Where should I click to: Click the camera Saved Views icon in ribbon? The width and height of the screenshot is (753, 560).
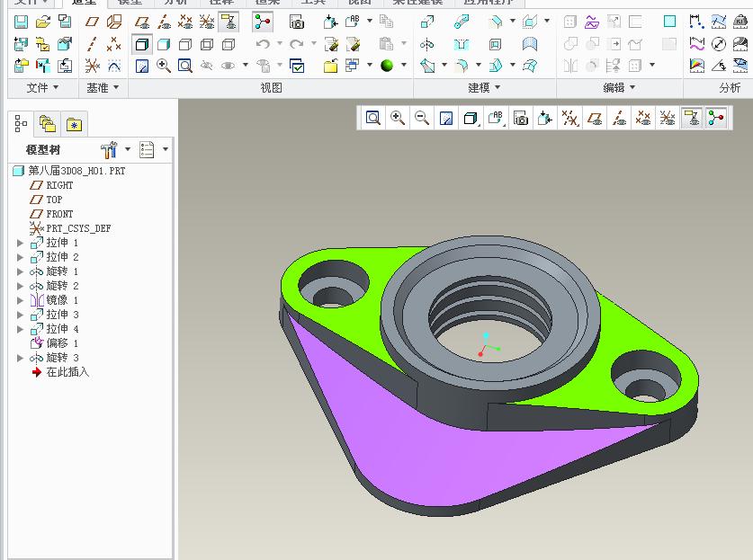coord(297,22)
